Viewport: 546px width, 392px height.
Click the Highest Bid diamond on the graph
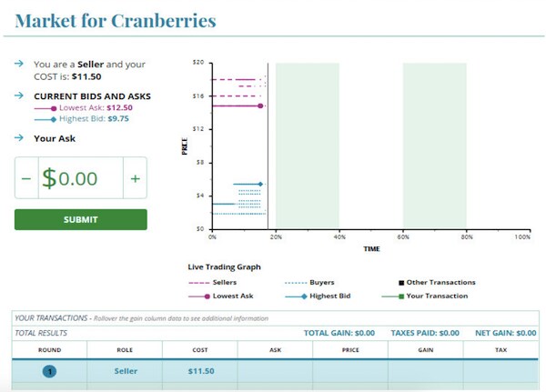tap(260, 184)
